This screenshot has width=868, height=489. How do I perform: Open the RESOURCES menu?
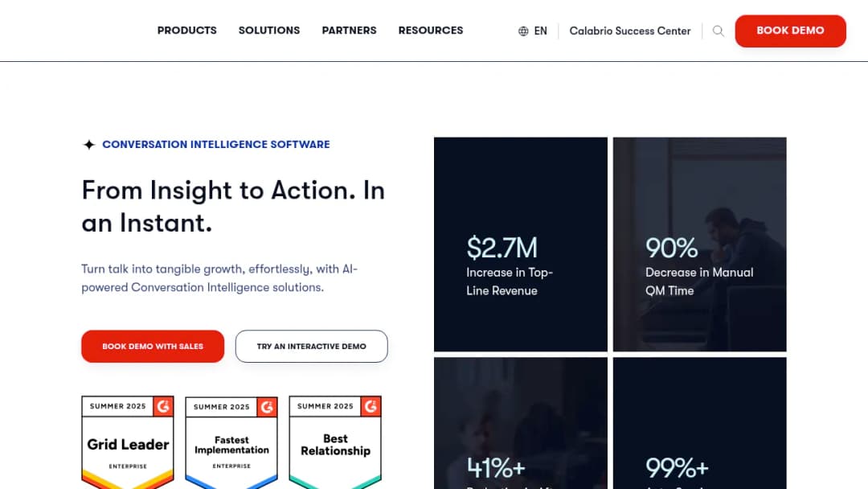tap(431, 31)
